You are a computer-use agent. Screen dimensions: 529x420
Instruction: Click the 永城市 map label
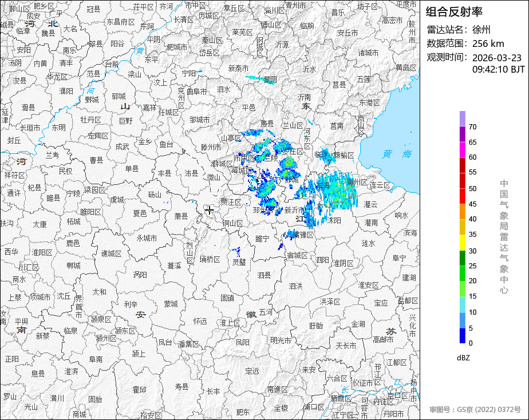coord(147,238)
